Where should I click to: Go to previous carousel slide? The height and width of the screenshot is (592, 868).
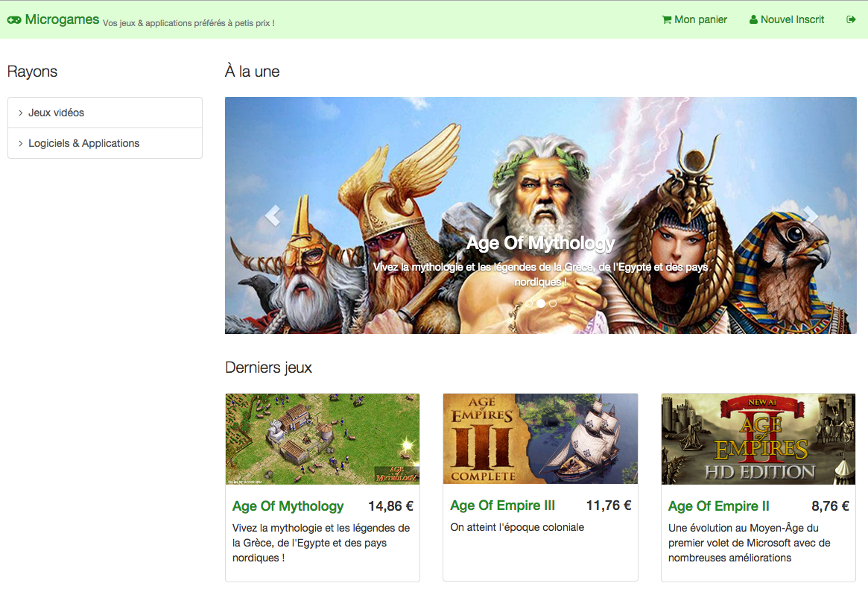coord(273,215)
